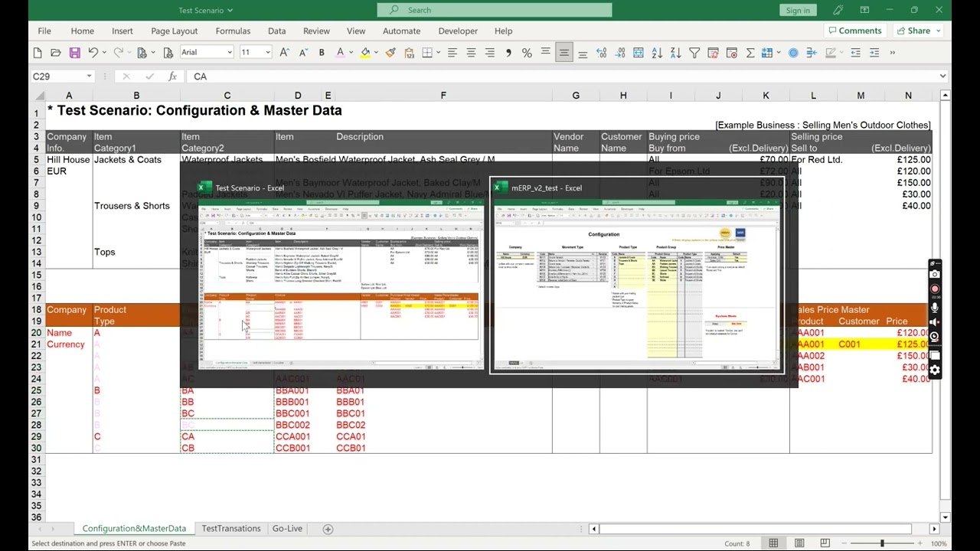Switch to TestTransations sheet tab
This screenshot has height=551, width=980.
pyautogui.click(x=231, y=529)
